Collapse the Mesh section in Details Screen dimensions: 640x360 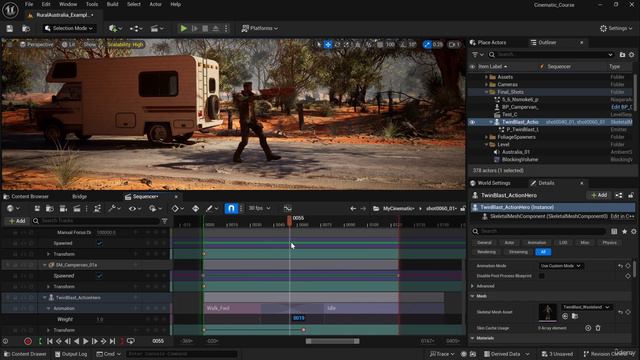point(473,296)
